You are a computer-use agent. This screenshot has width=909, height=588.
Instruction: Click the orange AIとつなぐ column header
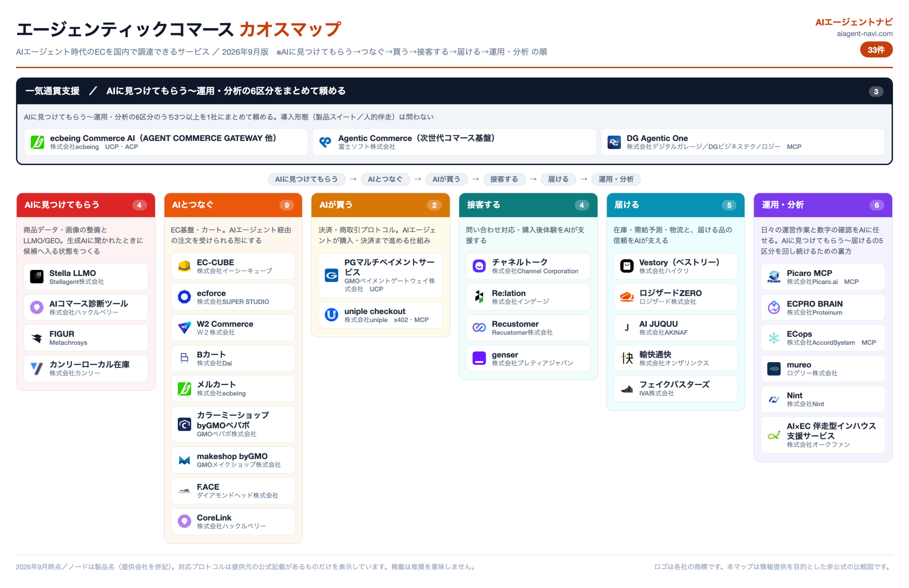pyautogui.click(x=233, y=205)
